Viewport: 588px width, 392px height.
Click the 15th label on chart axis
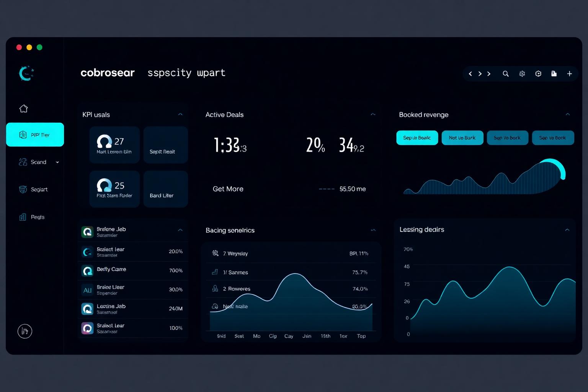[325, 336]
